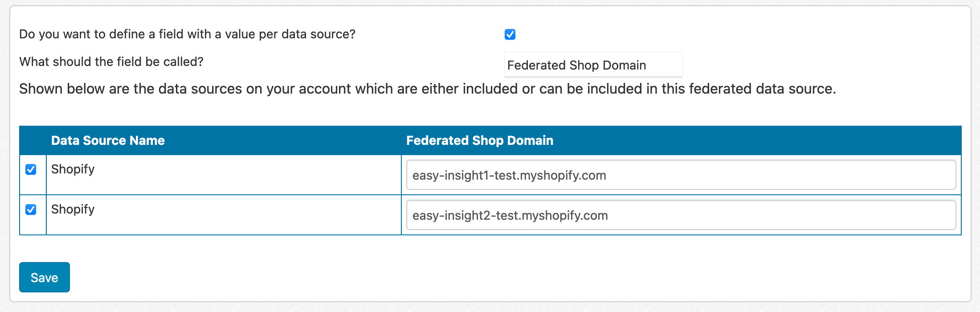
Task: Click the easy-insight2-test.myshopify.com domain field
Action: [681, 215]
